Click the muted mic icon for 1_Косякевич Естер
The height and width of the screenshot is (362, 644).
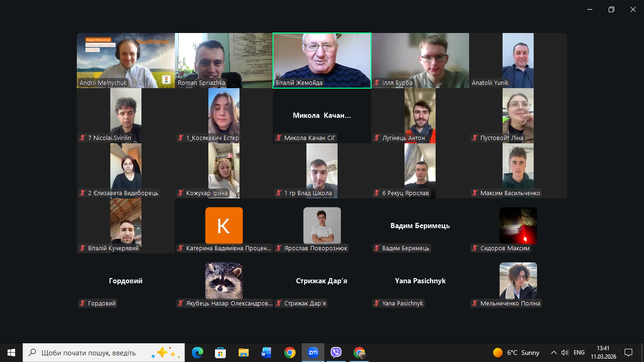[x=181, y=138]
